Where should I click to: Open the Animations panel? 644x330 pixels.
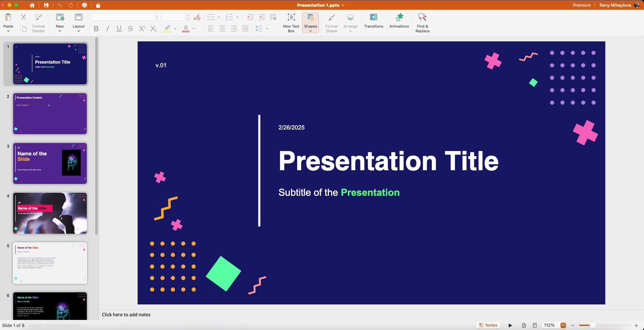tap(399, 21)
